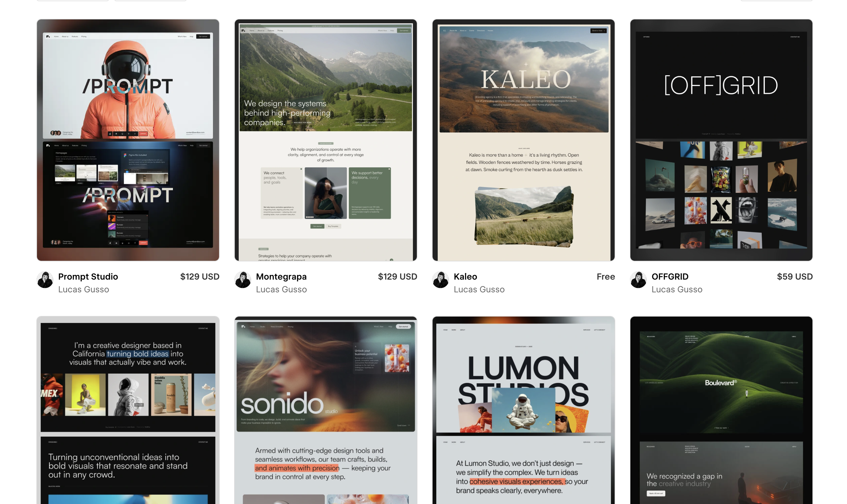Click the author avatar next to Montegrapa
The image size is (847, 504).
[x=243, y=280]
